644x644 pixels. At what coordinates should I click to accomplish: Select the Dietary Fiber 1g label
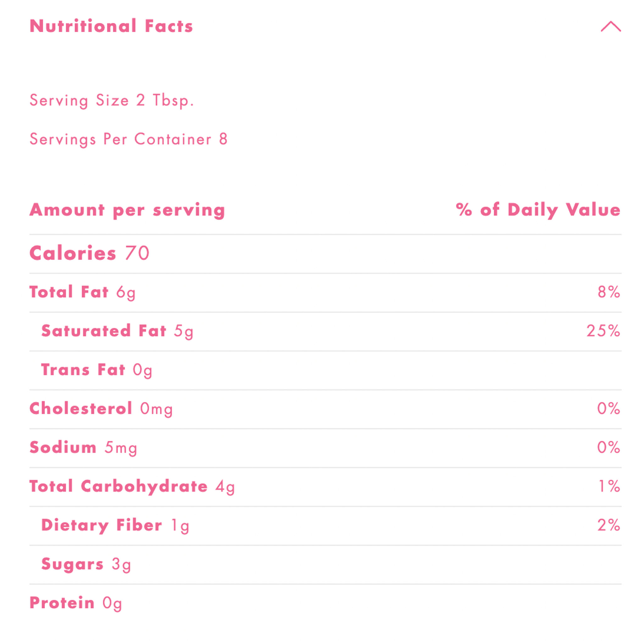(115, 525)
